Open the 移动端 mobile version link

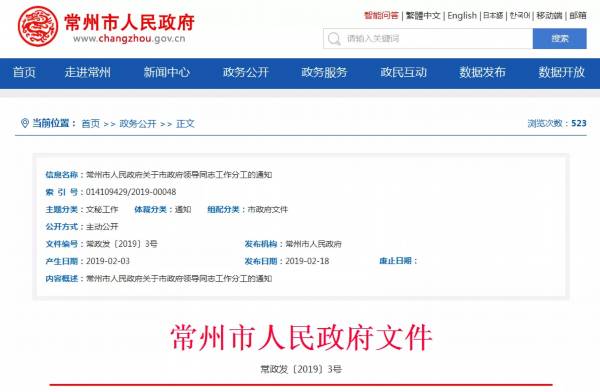click(549, 16)
